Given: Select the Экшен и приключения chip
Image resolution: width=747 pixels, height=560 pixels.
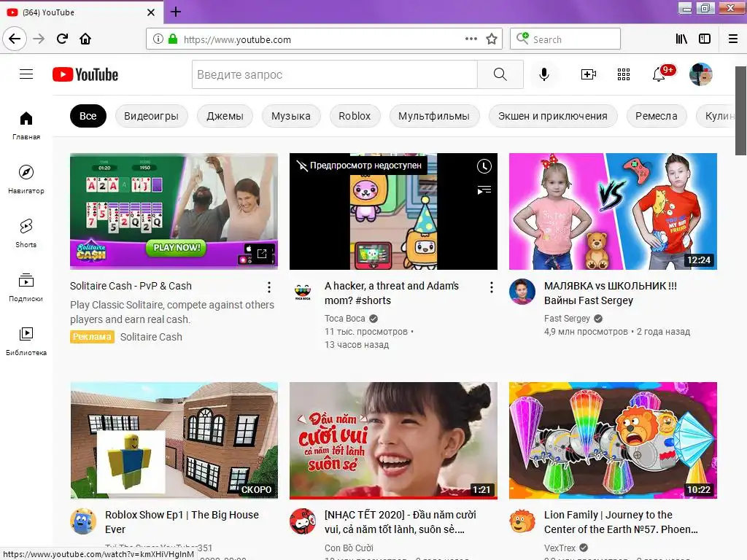Looking at the screenshot, I should tap(553, 116).
